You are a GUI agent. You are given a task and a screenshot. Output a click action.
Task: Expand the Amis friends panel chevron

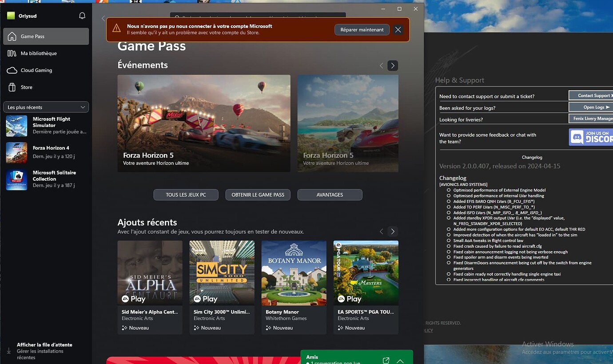(x=400, y=361)
